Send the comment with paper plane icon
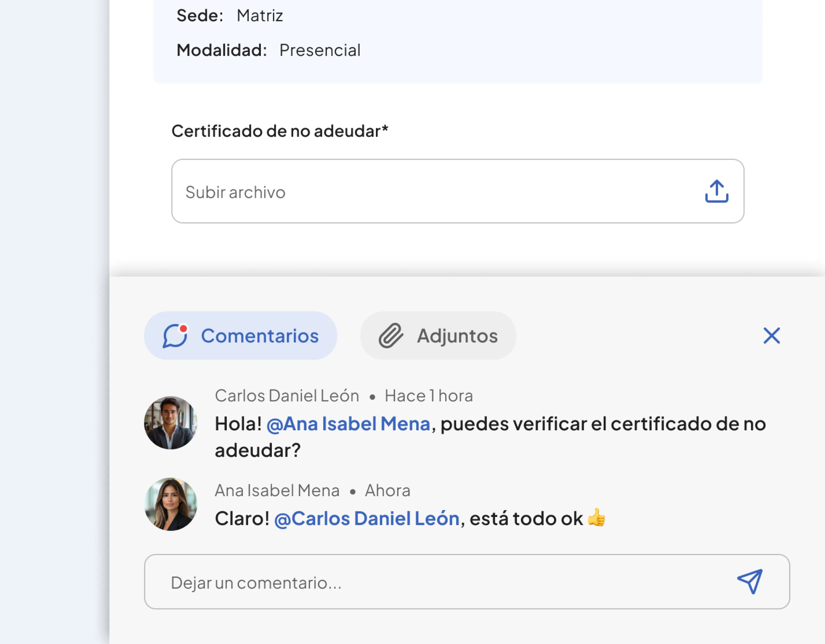 750,581
